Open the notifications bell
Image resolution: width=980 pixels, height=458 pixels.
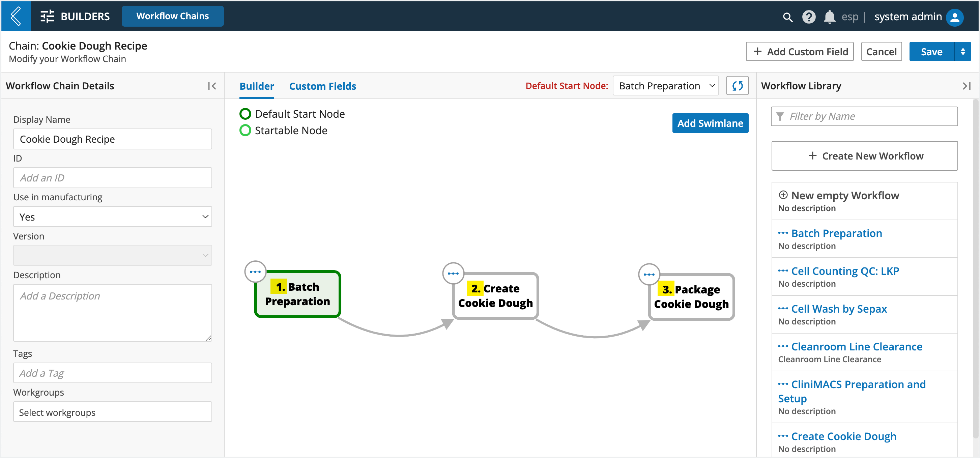829,17
